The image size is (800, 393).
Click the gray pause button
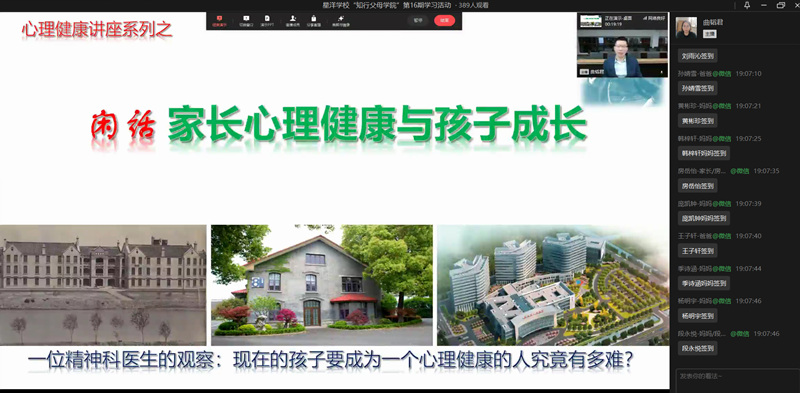[418, 20]
